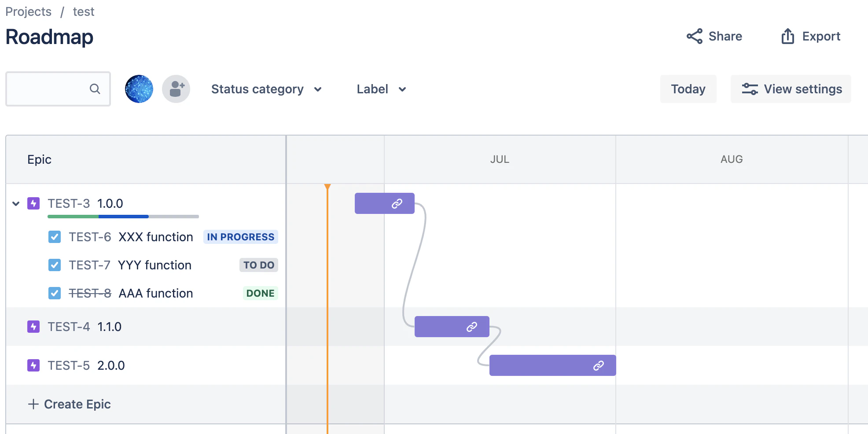Open the Label filter dropdown

tap(381, 89)
